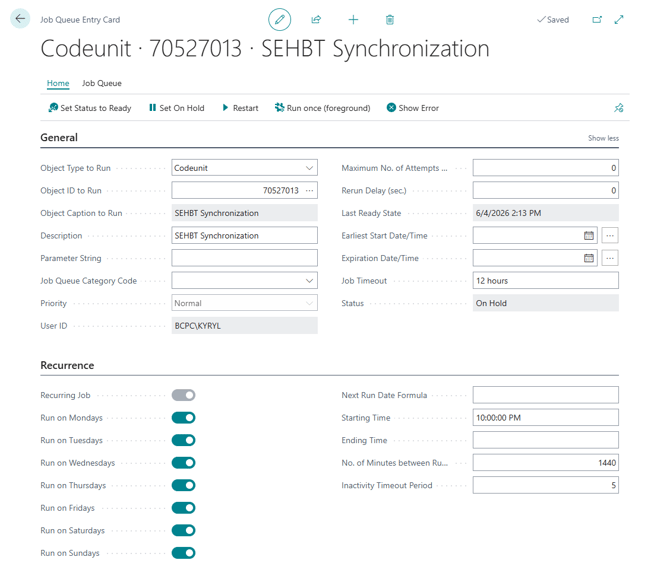
Task: Open the Object ID to Run lookup ellipsis
Action: coord(309,191)
